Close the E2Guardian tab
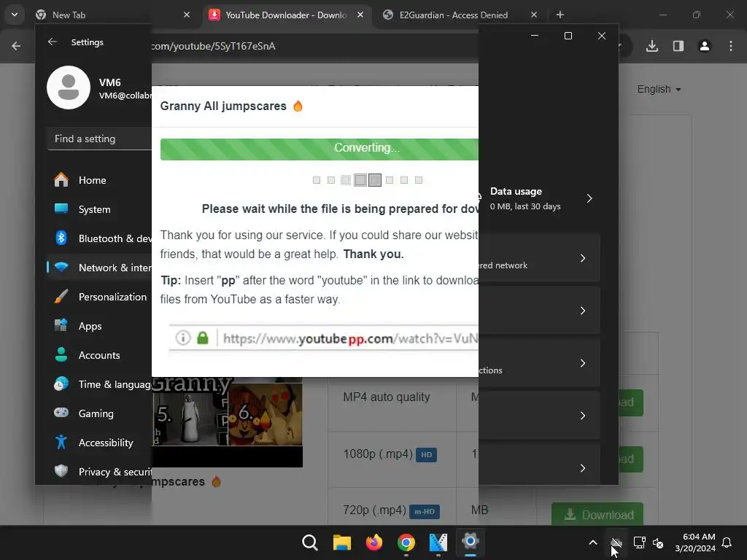The image size is (747, 560). pyautogui.click(x=534, y=15)
